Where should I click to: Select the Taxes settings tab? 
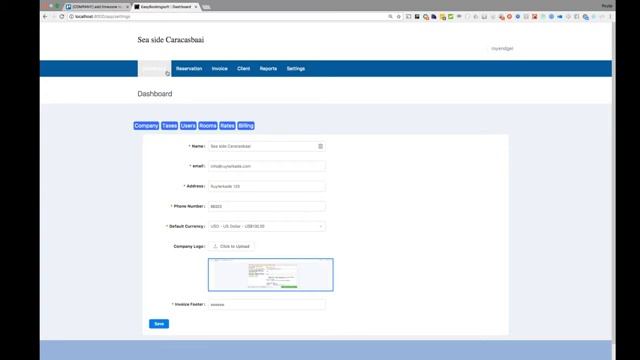pos(169,126)
